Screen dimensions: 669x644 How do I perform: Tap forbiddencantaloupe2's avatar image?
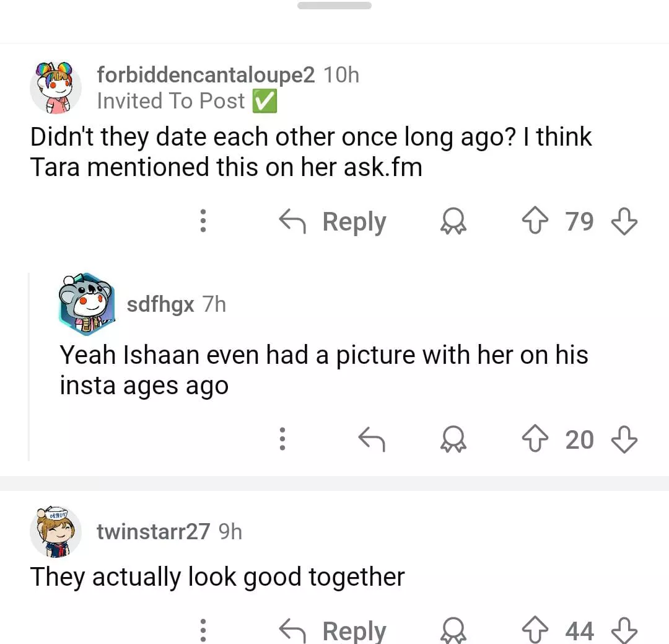[x=56, y=87]
